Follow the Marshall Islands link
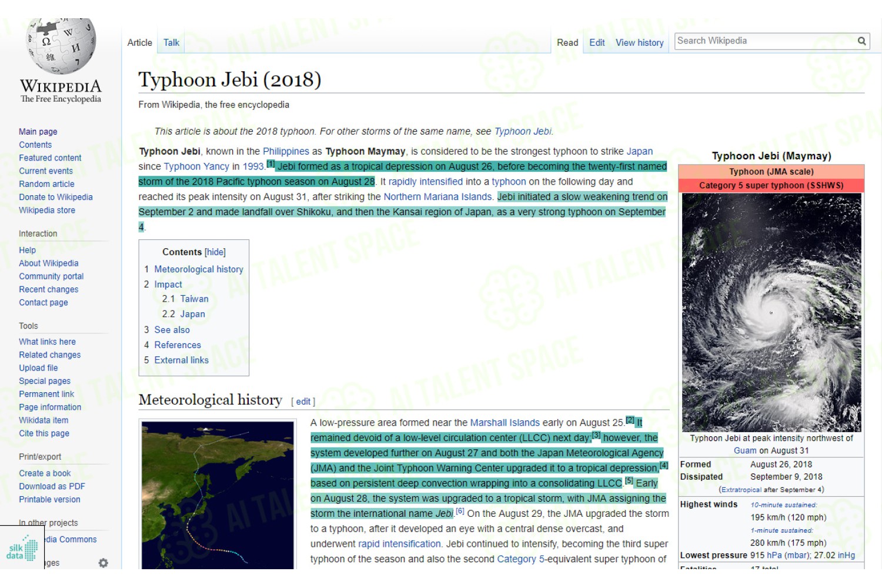882x588 pixels. click(x=505, y=423)
